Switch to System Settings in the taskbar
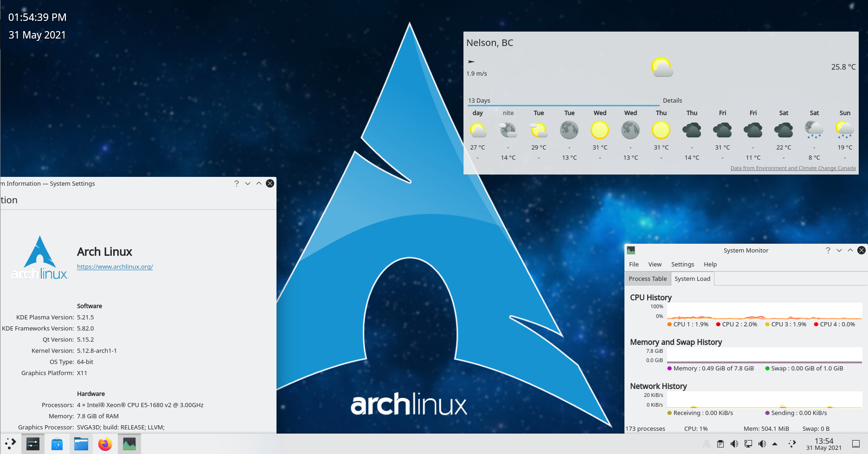Viewport: 868px width, 454px height. pyautogui.click(x=33, y=444)
